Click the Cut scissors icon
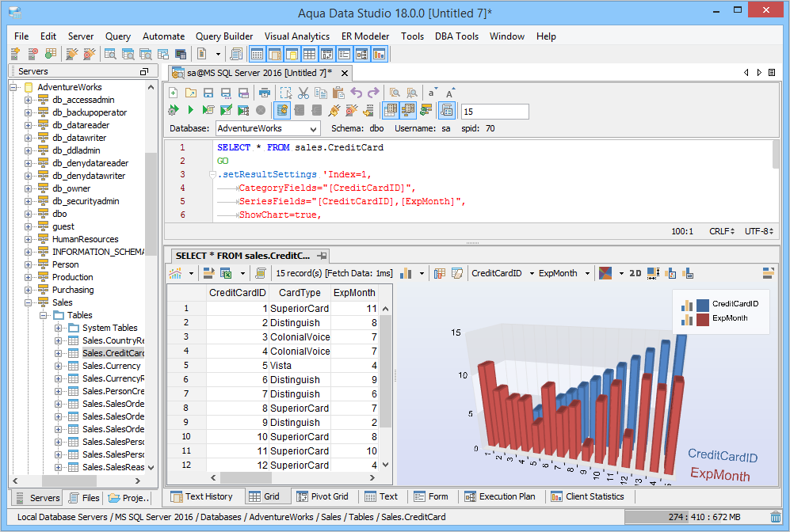The height and width of the screenshot is (532, 790). 303,93
